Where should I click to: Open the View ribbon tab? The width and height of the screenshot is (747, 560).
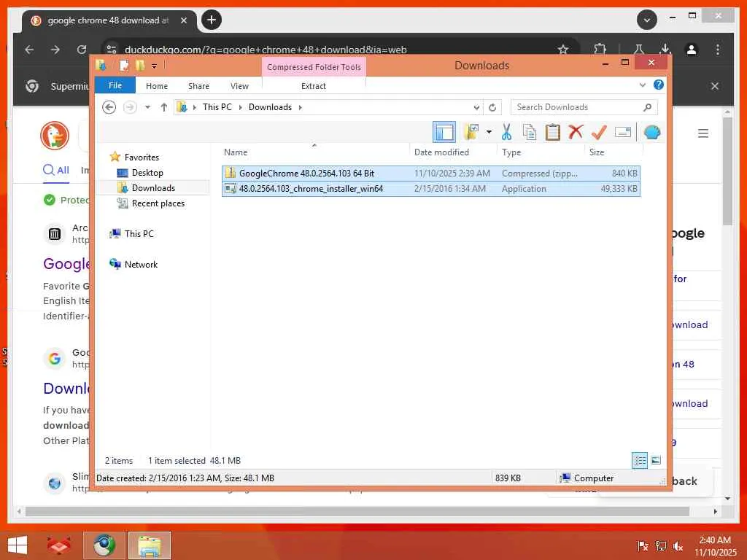[x=239, y=86]
